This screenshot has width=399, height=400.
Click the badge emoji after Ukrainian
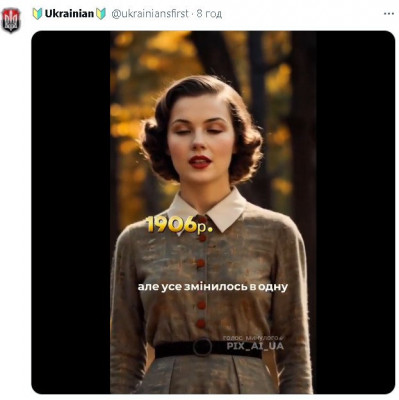tap(101, 14)
